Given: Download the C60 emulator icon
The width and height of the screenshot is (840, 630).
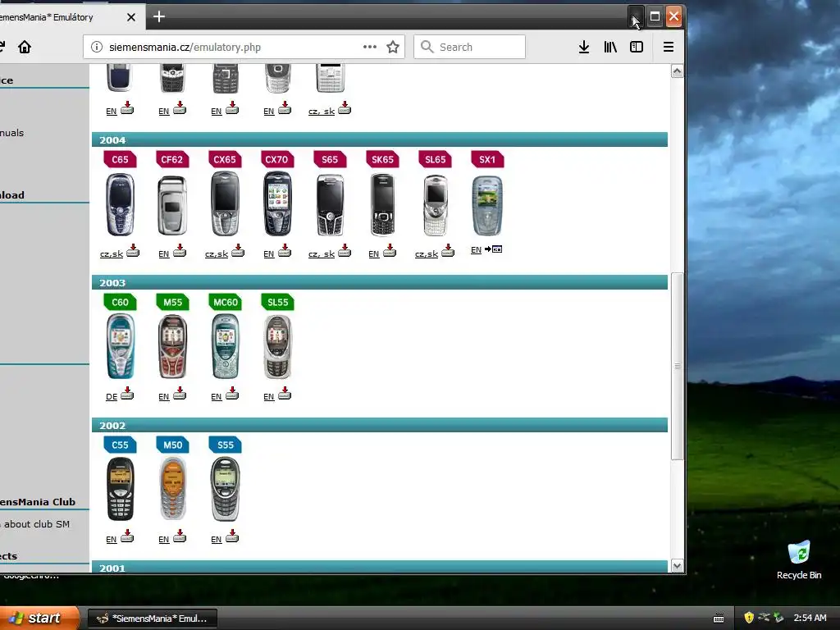Looking at the screenshot, I should pos(127,393).
